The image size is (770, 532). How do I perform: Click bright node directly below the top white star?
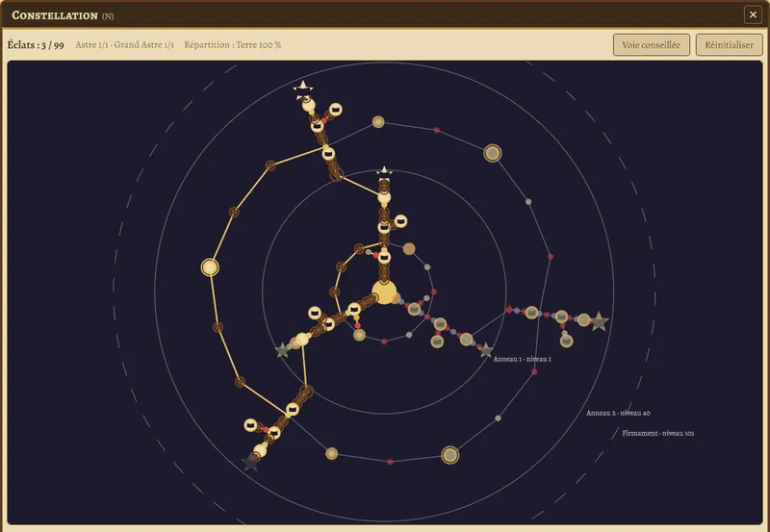coord(308,105)
